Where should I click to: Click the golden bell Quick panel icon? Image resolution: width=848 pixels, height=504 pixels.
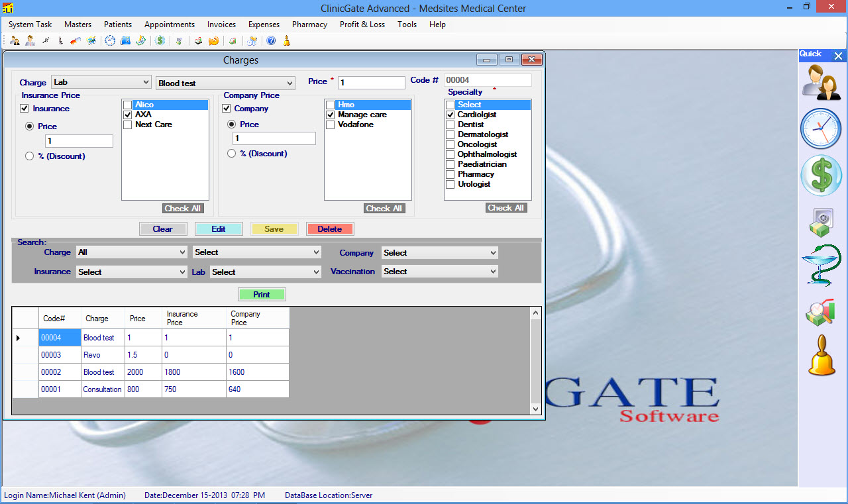pyautogui.click(x=821, y=355)
